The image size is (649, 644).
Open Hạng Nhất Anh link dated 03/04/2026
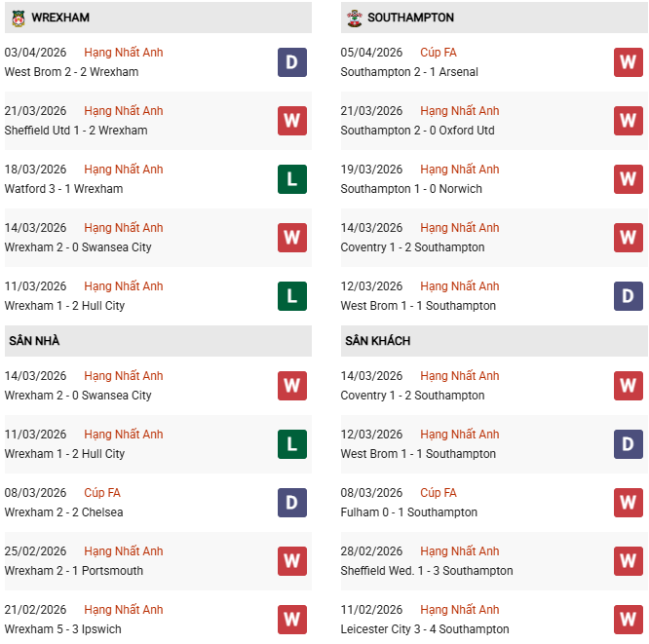[x=124, y=53]
